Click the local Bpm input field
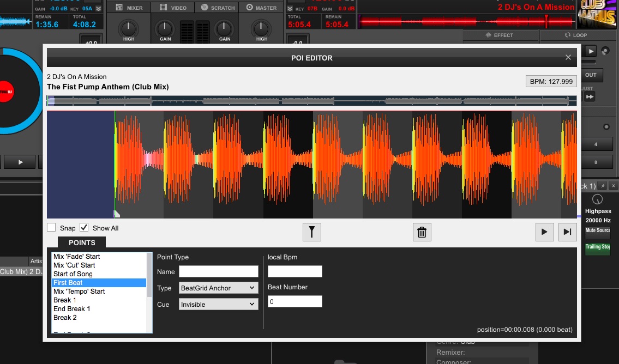This screenshot has height=364, width=619. (x=295, y=271)
